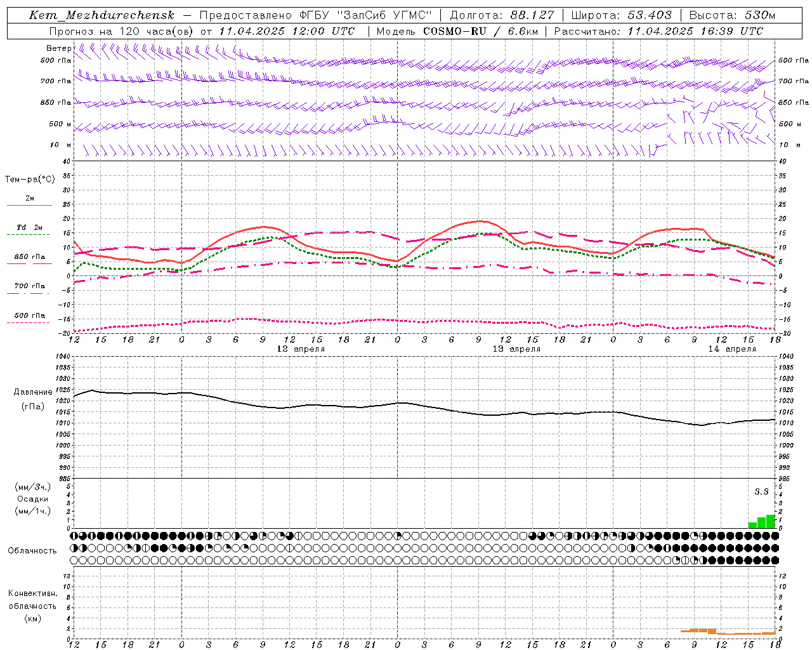Click the Долгота: 88.127 longitude value
The image size is (812, 650).
coord(502,15)
